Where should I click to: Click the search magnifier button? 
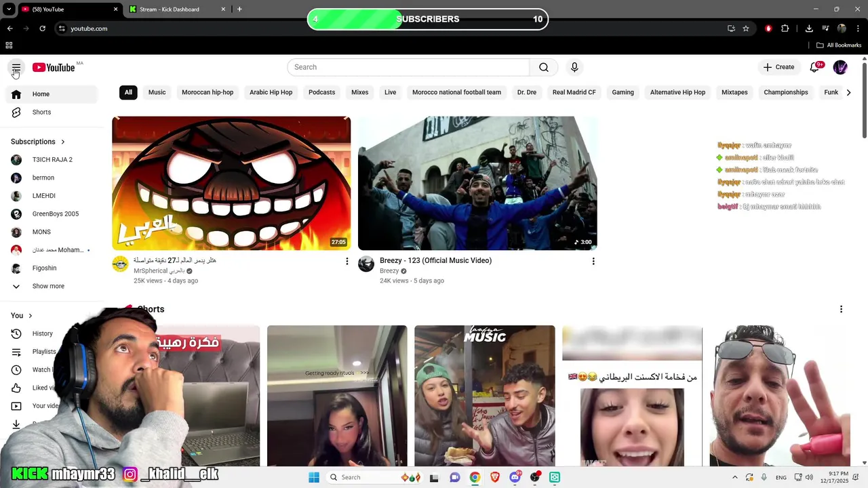click(x=544, y=67)
